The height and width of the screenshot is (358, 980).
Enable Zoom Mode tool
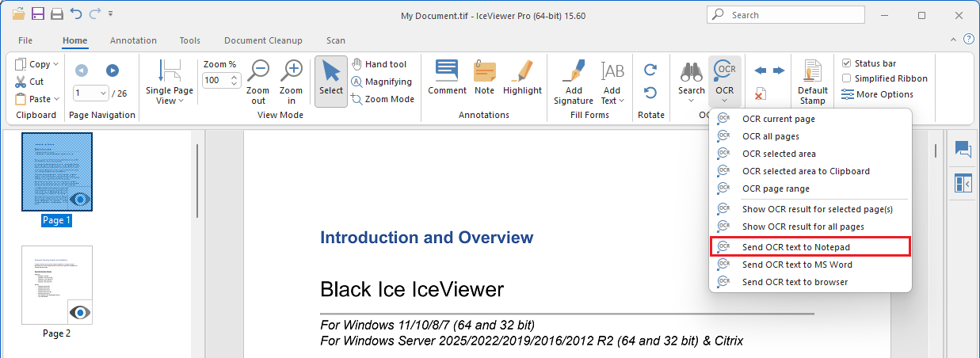click(383, 99)
